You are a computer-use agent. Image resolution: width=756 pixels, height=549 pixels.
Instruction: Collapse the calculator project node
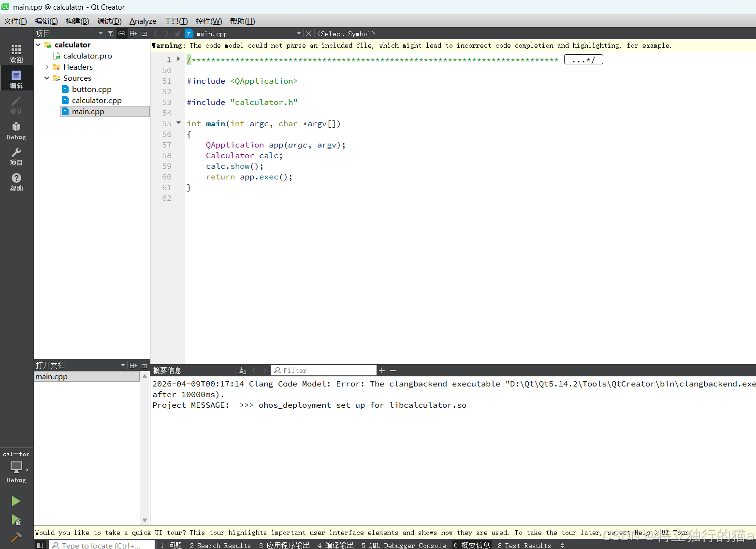click(38, 45)
